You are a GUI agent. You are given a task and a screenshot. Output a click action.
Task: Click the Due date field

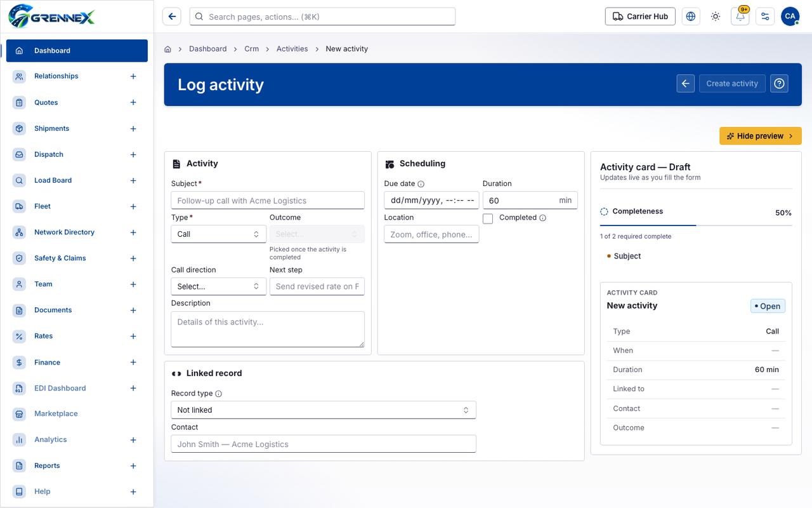[432, 201]
